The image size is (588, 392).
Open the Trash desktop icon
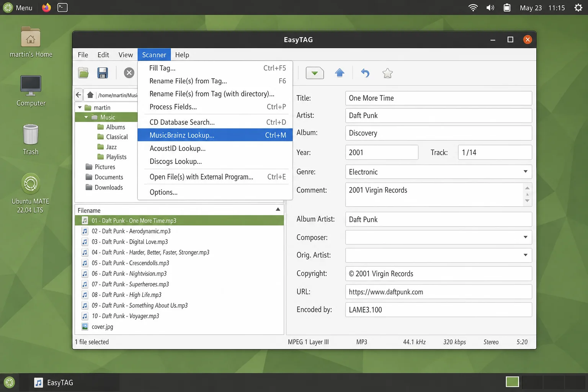31,140
